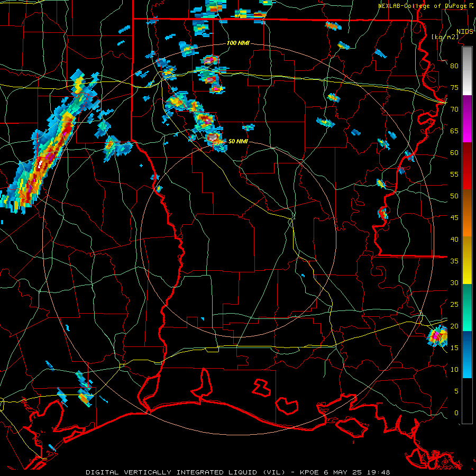476x476 pixels.
Task: Click the 40 value on color scale
Action: [454, 239]
